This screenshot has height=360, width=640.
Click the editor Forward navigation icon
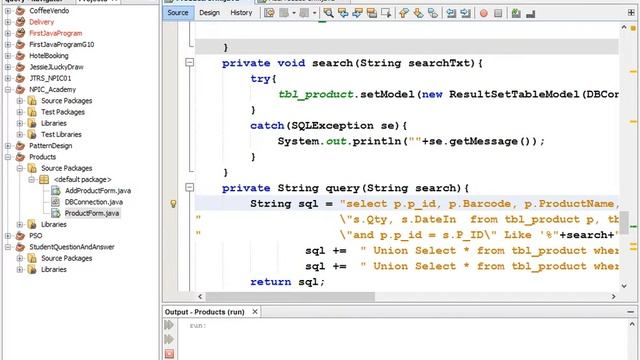304,13
